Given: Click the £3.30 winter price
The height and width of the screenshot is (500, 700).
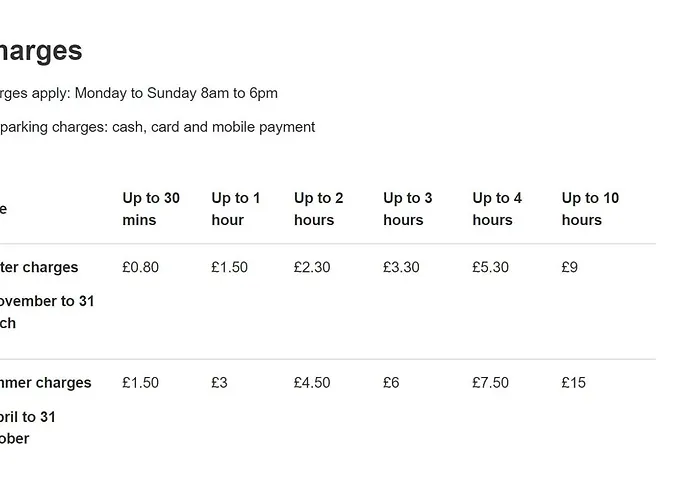Looking at the screenshot, I should pyautogui.click(x=401, y=267).
